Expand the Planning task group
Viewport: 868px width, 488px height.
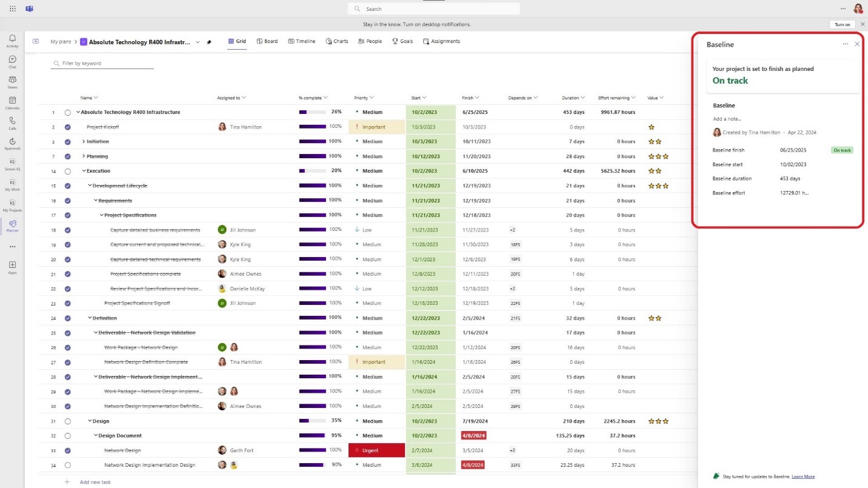84,156
